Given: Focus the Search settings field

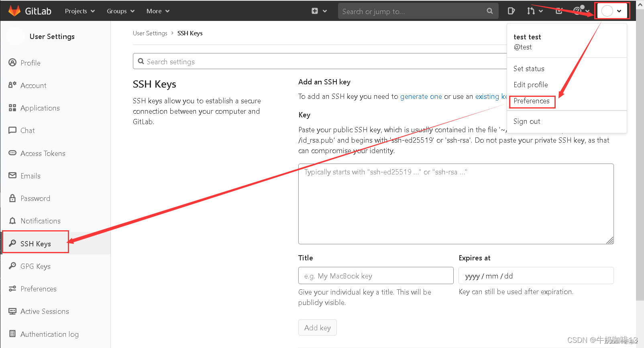Looking at the screenshot, I should click(x=320, y=61).
